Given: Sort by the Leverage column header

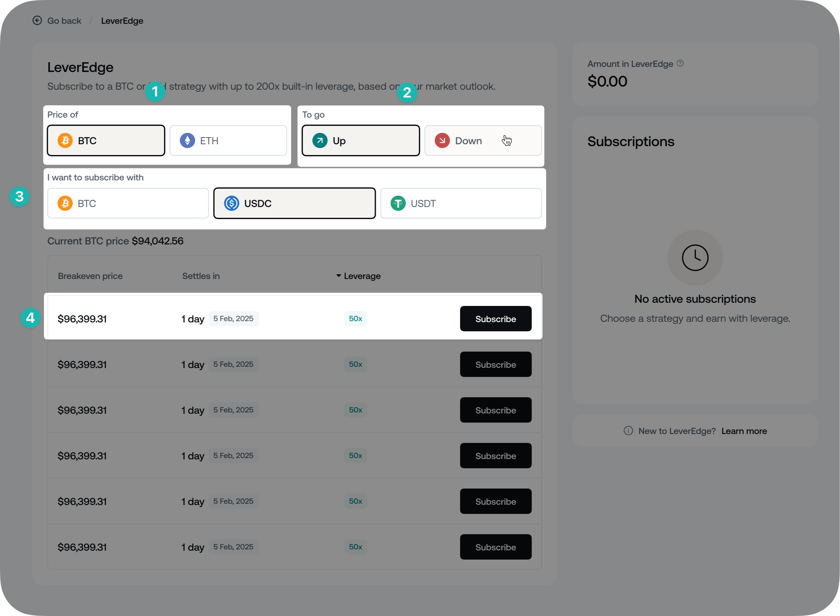Looking at the screenshot, I should click(358, 276).
